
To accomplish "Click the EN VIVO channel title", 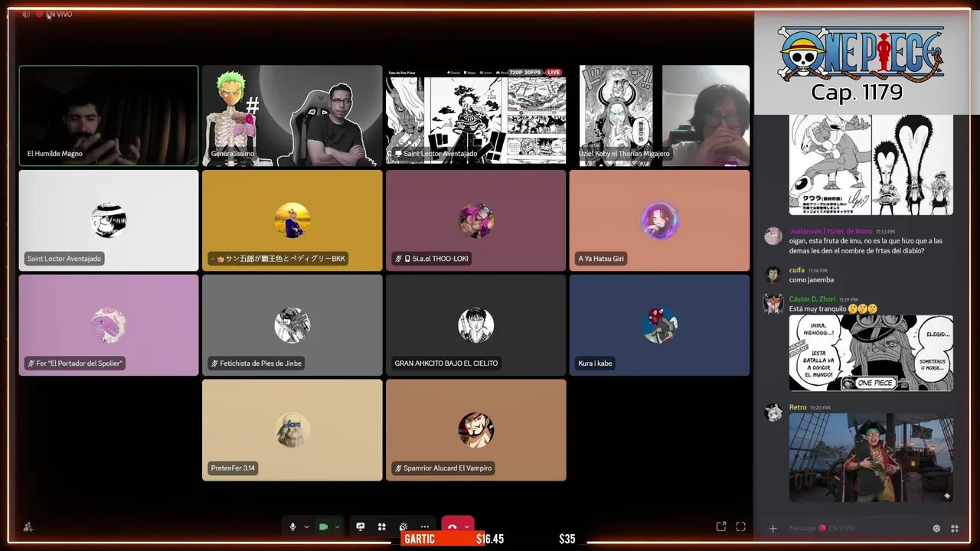I will 59,14.
